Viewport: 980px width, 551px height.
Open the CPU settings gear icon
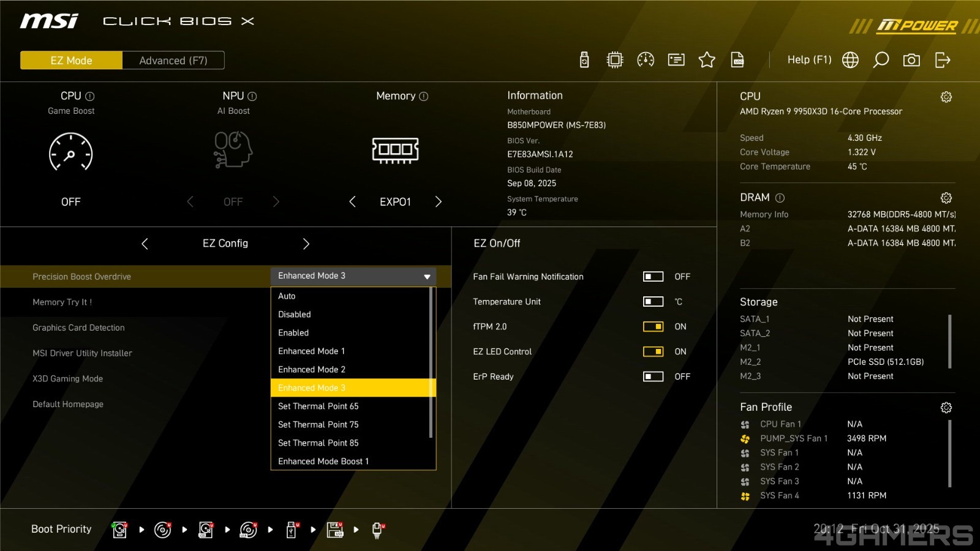[946, 97]
